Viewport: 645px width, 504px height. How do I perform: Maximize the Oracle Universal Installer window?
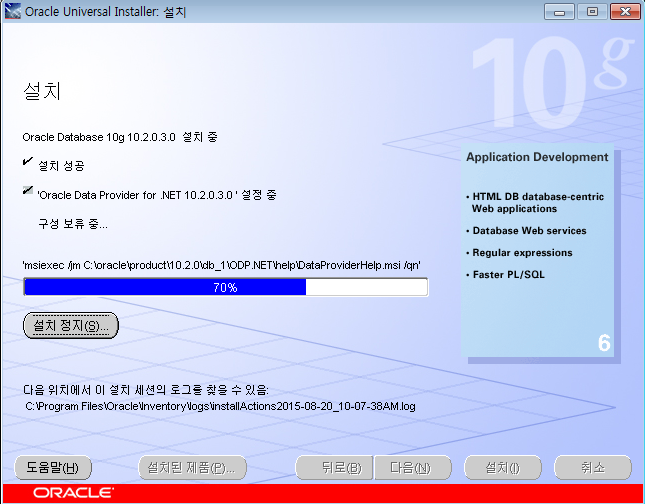tap(592, 12)
